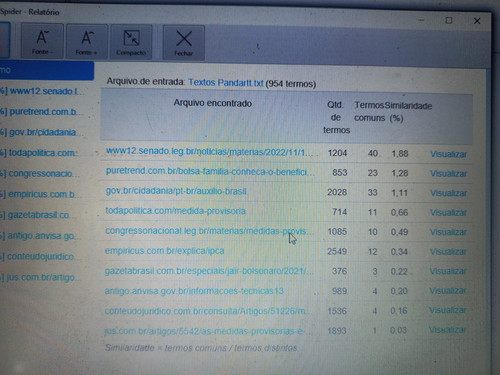Open the congressonacional.leg.br materias link in the table

coord(209,231)
